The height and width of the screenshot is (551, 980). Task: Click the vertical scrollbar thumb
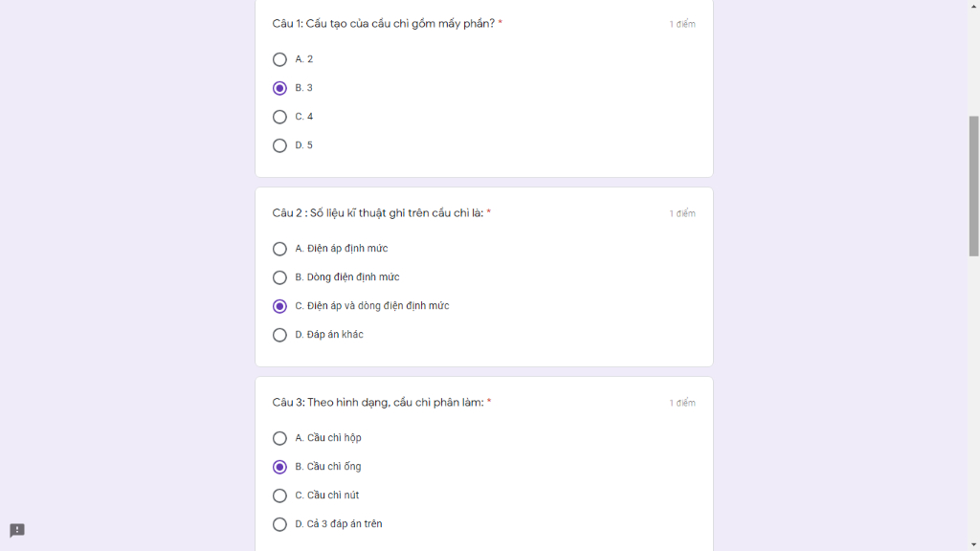pos(973,186)
